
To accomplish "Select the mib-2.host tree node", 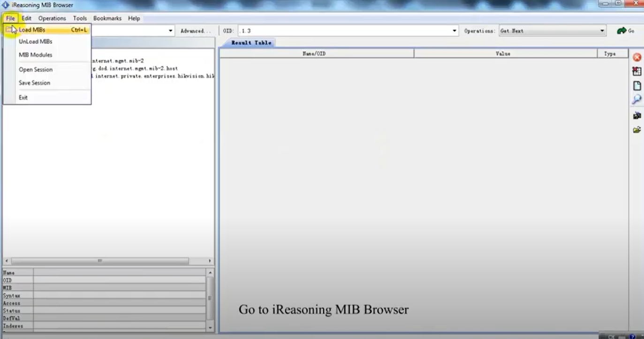I will [135, 68].
